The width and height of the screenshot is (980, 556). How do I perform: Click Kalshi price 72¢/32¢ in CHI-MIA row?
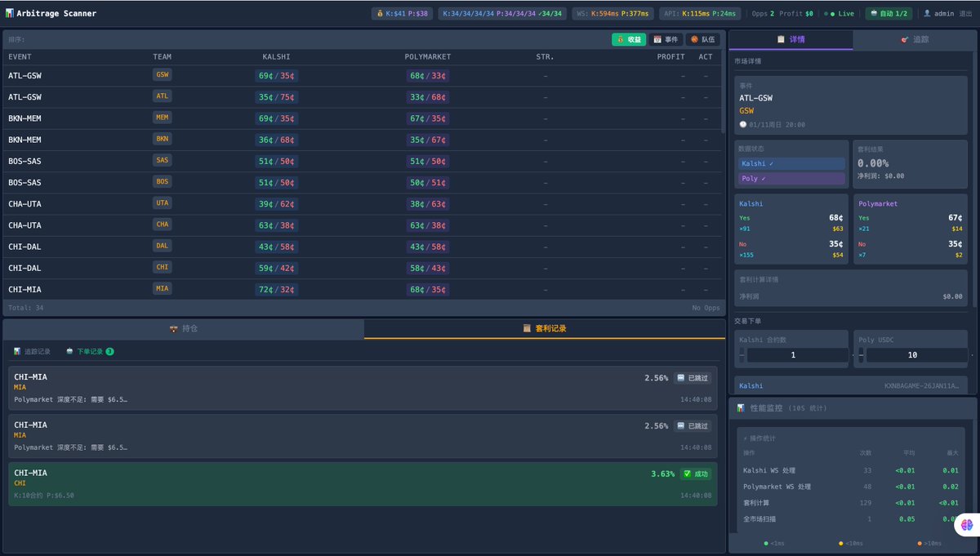[276, 289]
